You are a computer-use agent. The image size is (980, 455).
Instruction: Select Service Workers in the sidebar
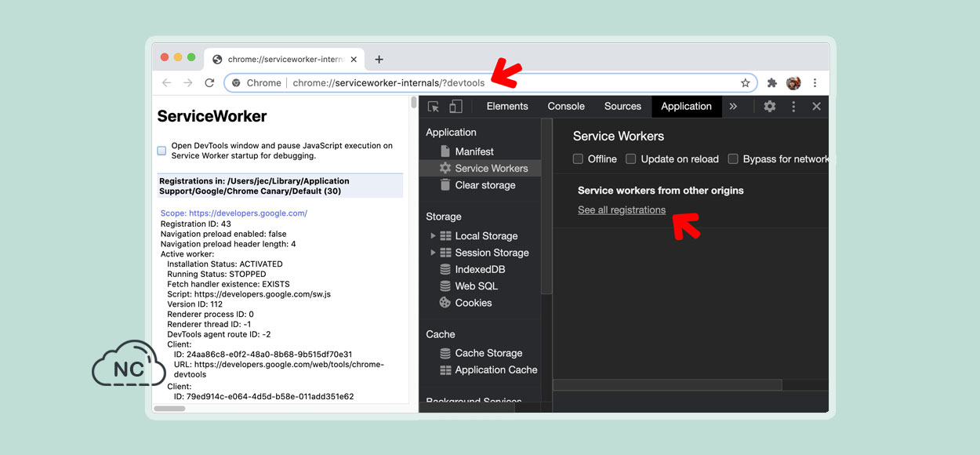pos(480,168)
